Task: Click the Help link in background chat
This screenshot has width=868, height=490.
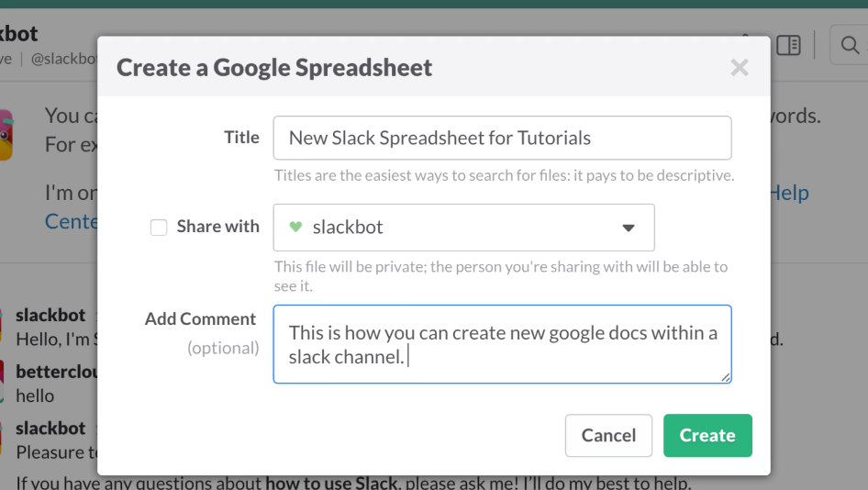Action: [x=789, y=193]
